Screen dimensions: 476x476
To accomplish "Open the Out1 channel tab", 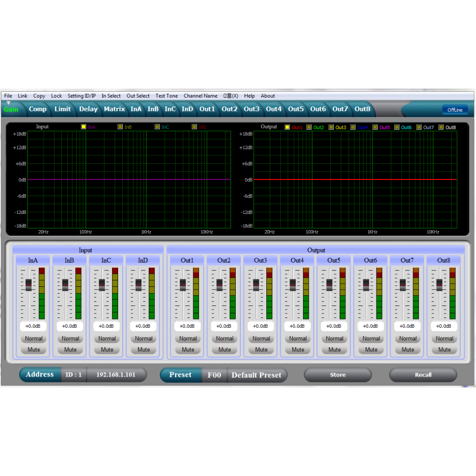I will click(207, 109).
